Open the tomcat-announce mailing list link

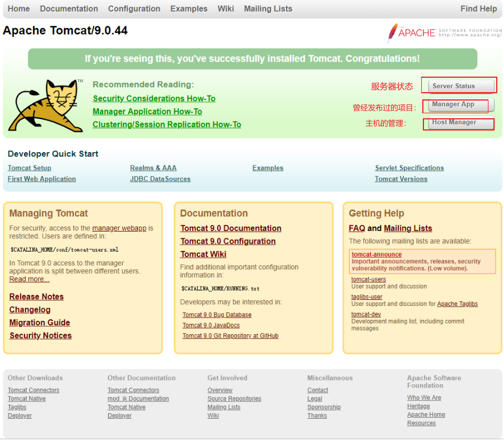(376, 254)
